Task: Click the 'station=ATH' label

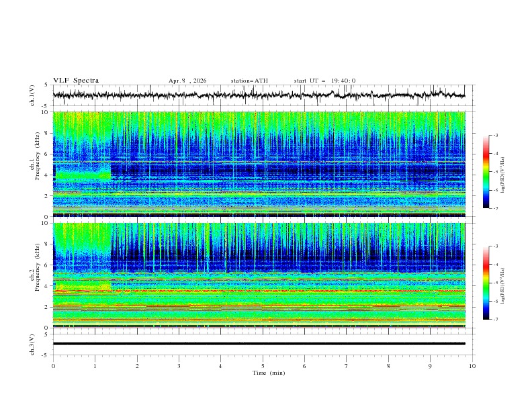Action: 249,81
